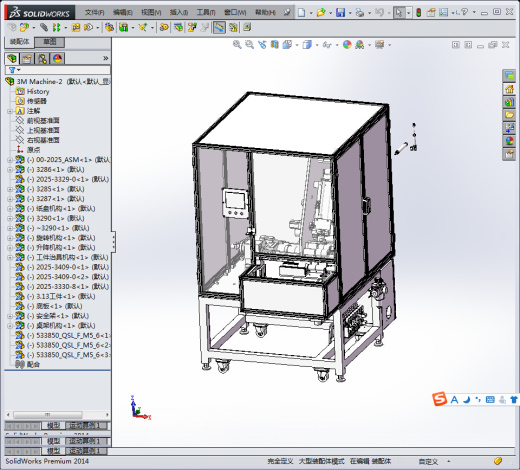This screenshot has width=520, height=470.
Task: Expand the 00-2025_ASM<1> tree node
Action: (10, 160)
